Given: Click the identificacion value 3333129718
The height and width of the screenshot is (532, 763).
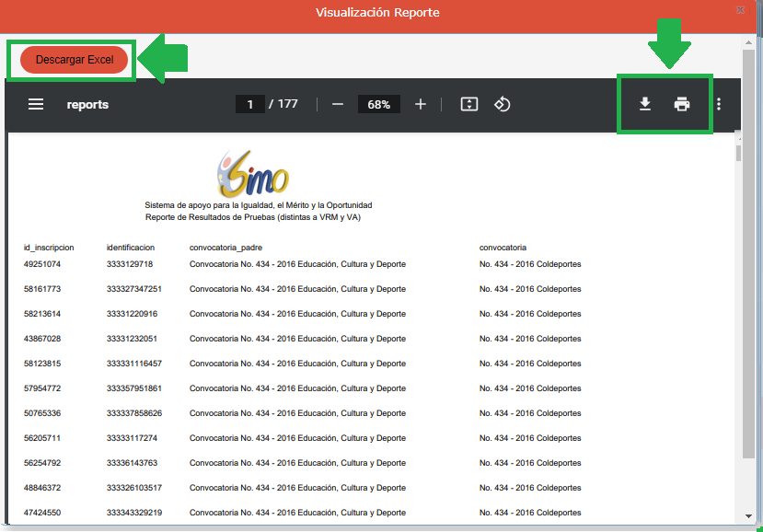Looking at the screenshot, I should 131,265.
